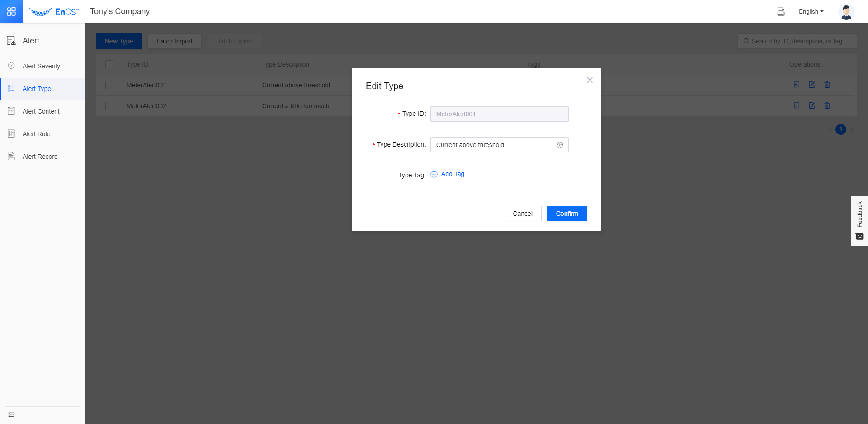Click the Type Description input field

[493, 145]
